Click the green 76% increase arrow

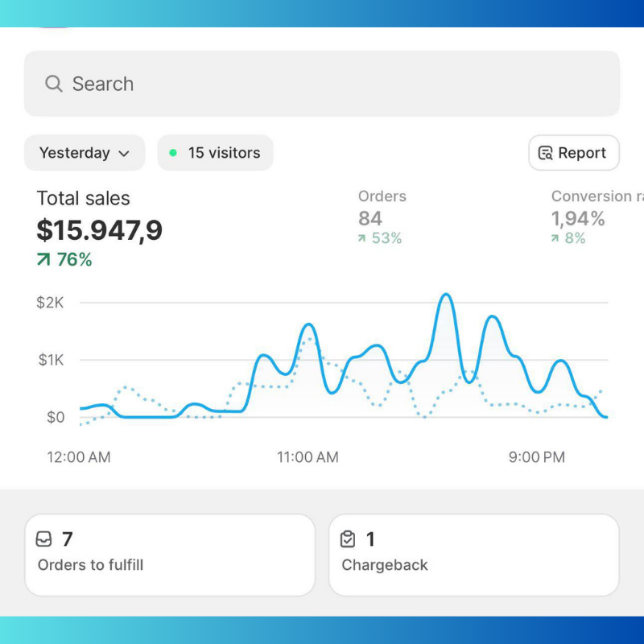pyautogui.click(x=43, y=259)
